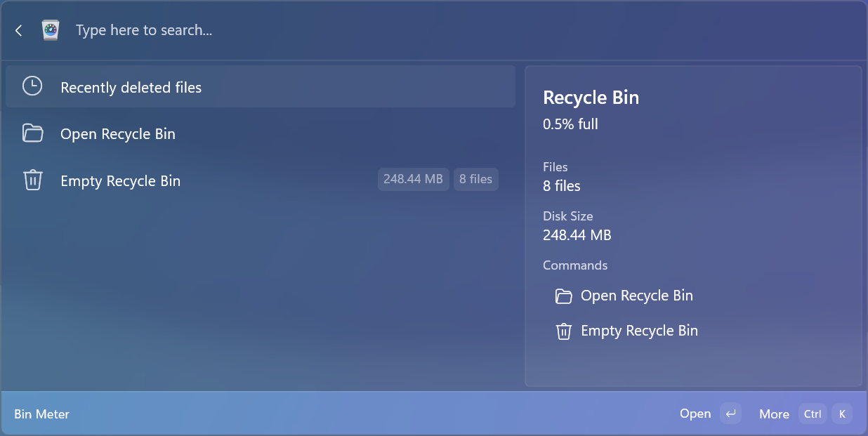Screen dimensions: 868x436
Task: Click the Bin Meter recycle bin icon
Action: tap(51, 30)
